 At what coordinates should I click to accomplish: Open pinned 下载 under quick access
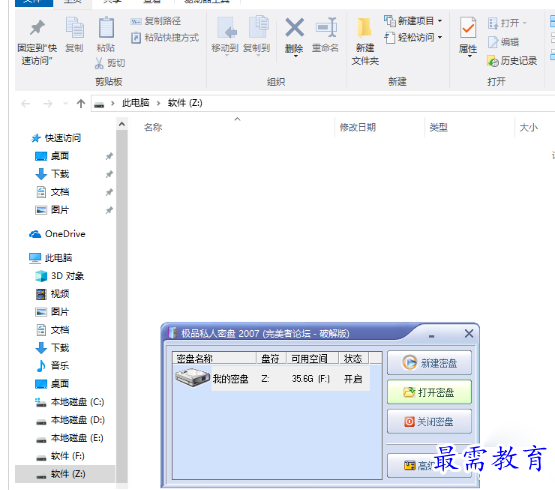point(52,174)
